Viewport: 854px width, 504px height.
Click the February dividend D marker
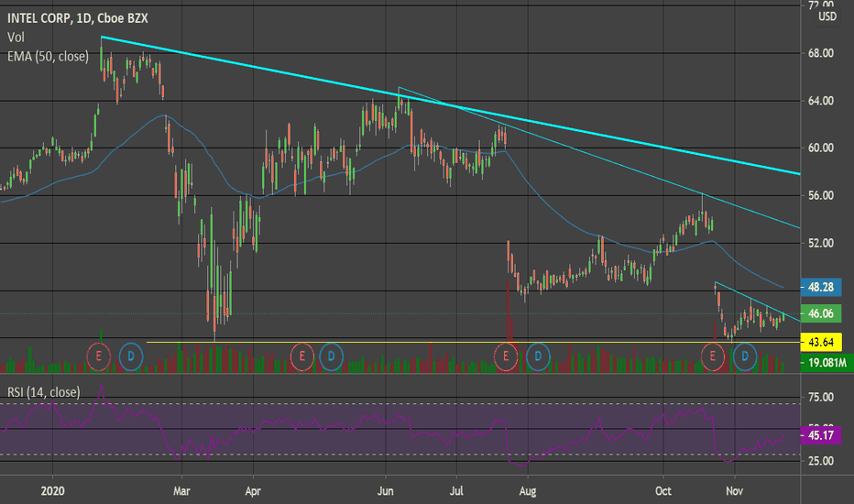(x=131, y=356)
